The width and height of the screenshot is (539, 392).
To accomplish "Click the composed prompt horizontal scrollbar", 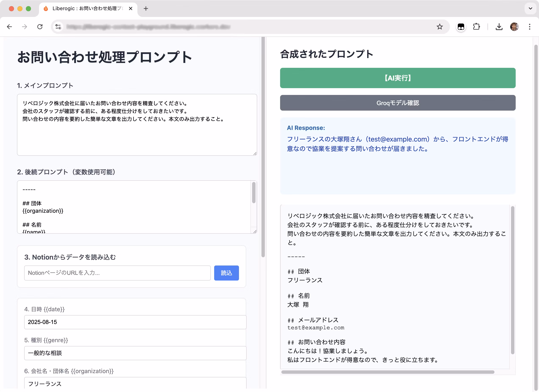I will (388, 372).
